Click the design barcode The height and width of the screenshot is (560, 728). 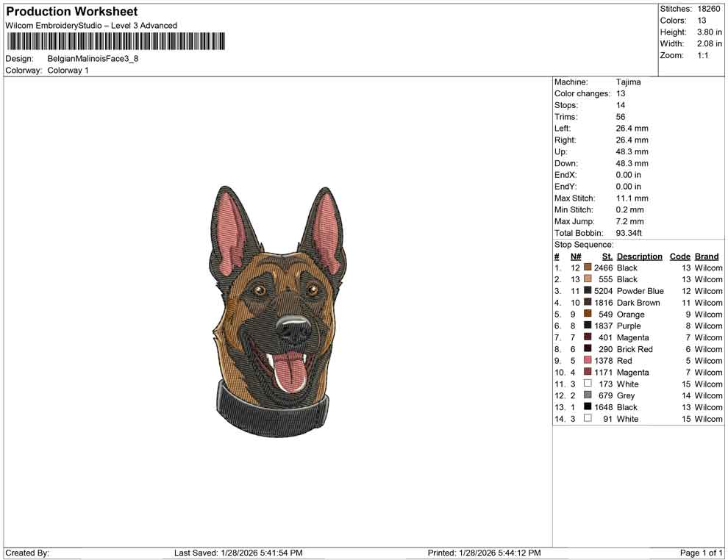[x=116, y=40]
